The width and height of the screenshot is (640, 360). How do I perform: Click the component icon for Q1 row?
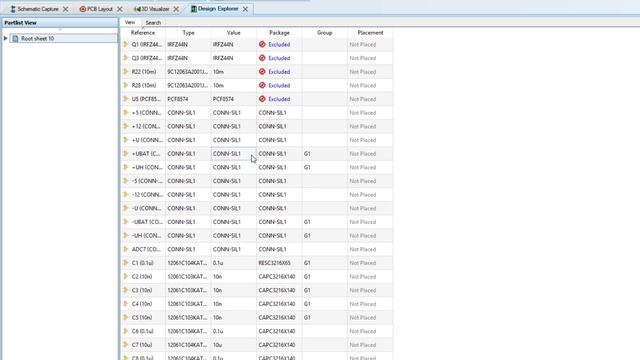point(126,44)
